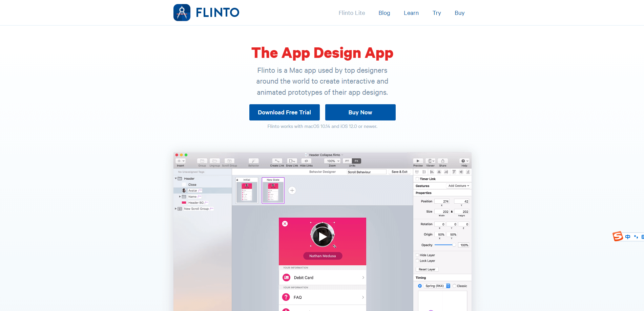Click the Save & Exit button

(x=399, y=172)
